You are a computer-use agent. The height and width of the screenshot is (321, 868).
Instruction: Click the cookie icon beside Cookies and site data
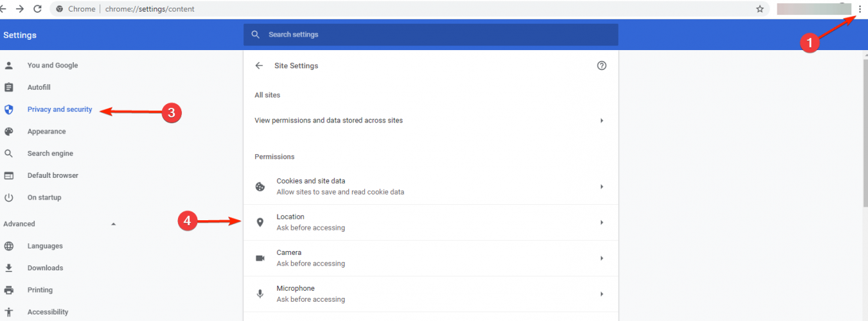[260, 187]
